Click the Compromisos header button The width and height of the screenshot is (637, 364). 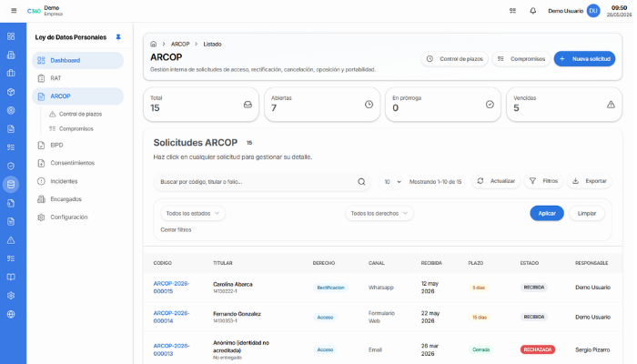pos(521,59)
